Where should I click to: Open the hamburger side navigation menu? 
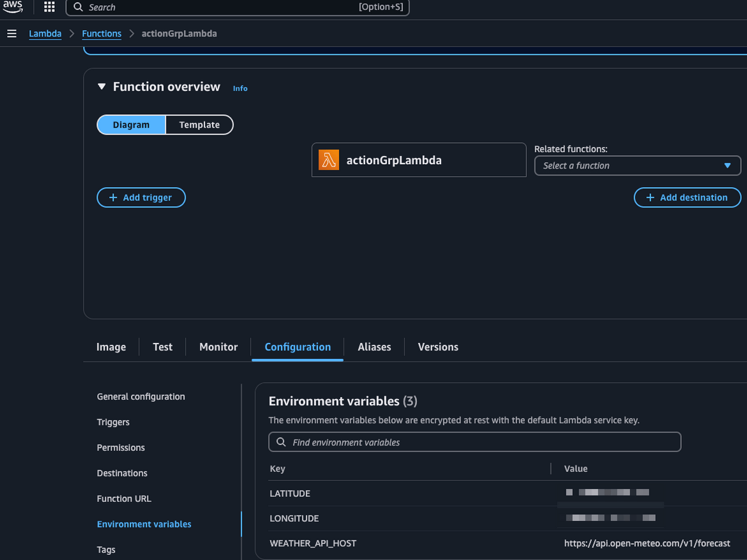[12, 33]
